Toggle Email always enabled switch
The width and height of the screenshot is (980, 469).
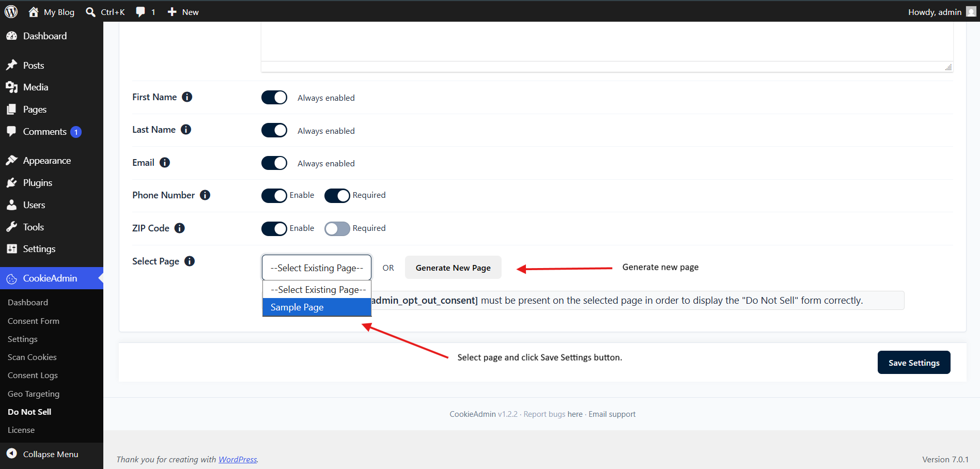[274, 163]
